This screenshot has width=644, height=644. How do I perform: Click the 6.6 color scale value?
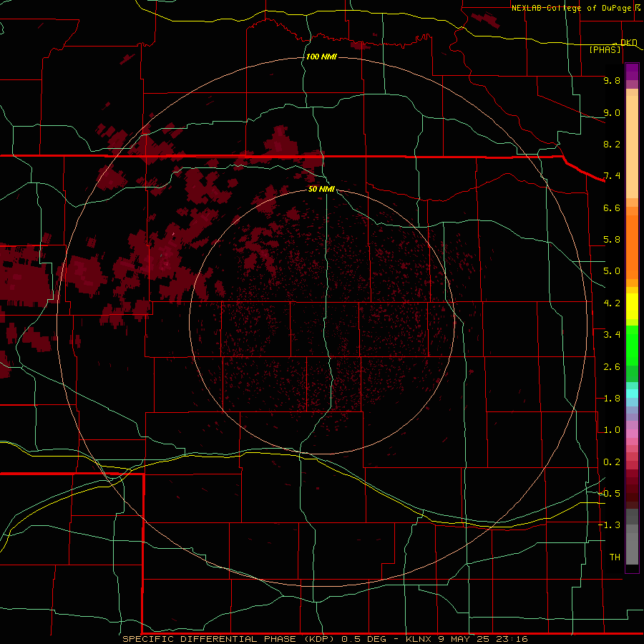click(x=612, y=208)
